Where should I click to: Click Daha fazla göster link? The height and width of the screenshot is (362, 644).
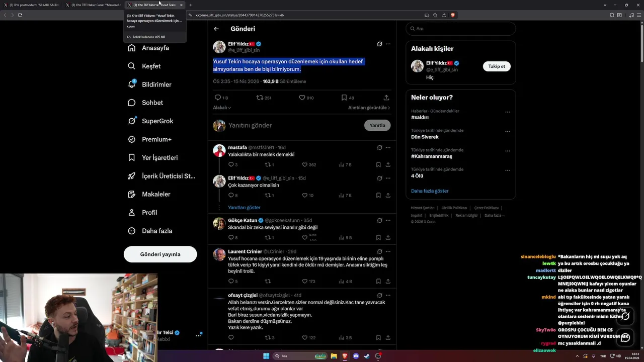coord(430,191)
